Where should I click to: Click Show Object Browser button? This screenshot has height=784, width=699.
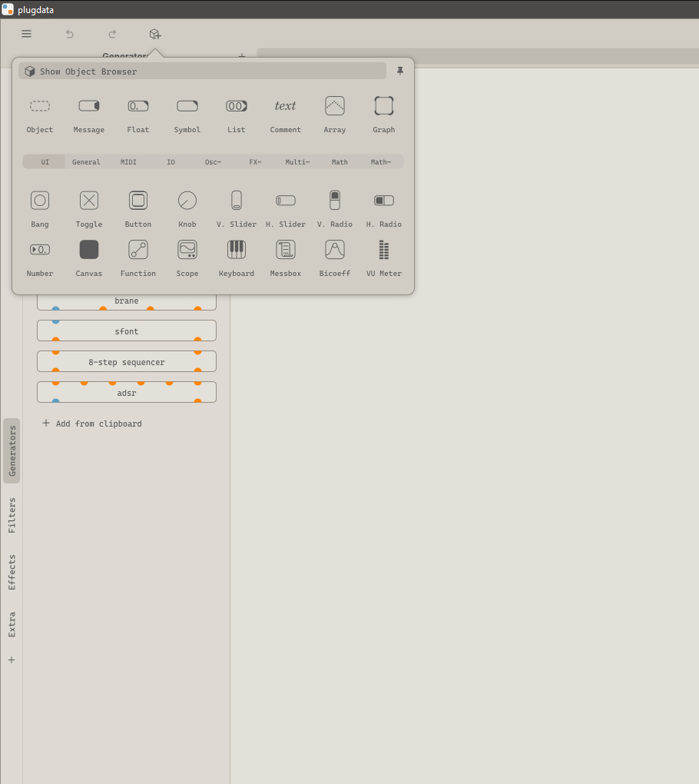203,71
